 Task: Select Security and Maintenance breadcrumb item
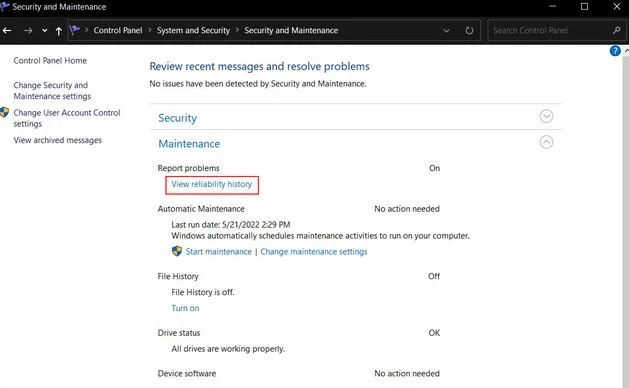click(x=291, y=30)
